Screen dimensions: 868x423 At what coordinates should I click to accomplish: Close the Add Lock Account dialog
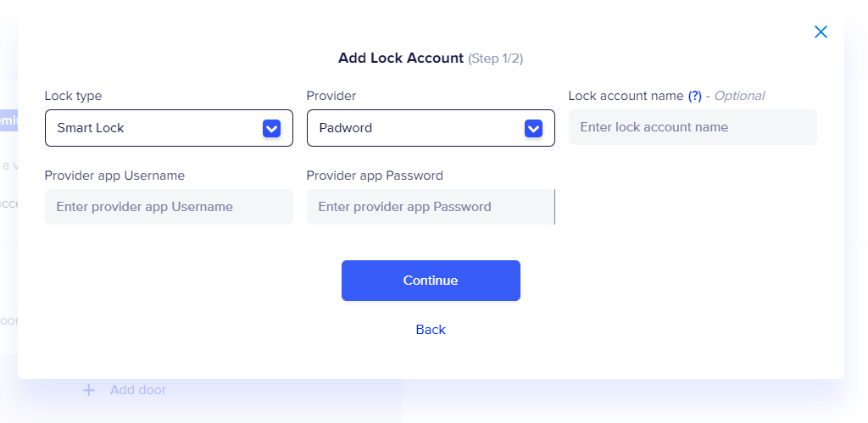821,32
